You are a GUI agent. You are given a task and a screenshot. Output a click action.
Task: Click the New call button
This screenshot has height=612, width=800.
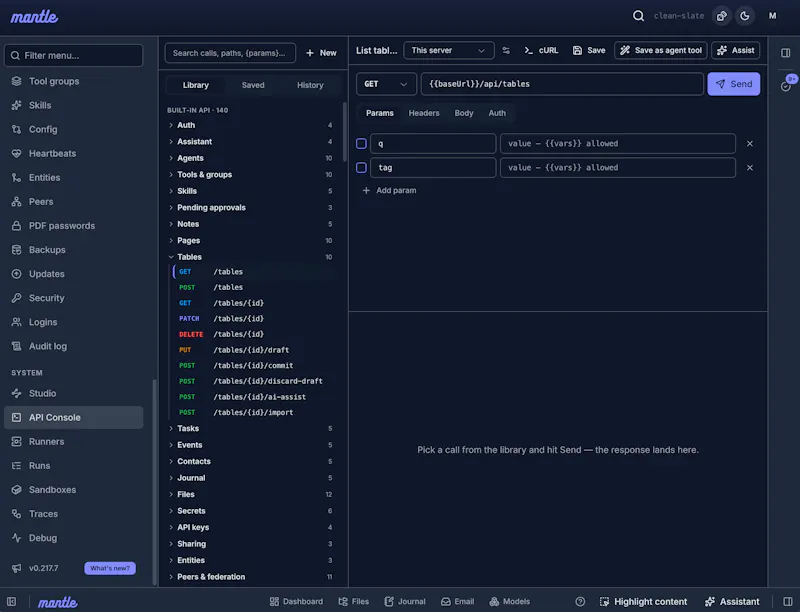click(321, 53)
